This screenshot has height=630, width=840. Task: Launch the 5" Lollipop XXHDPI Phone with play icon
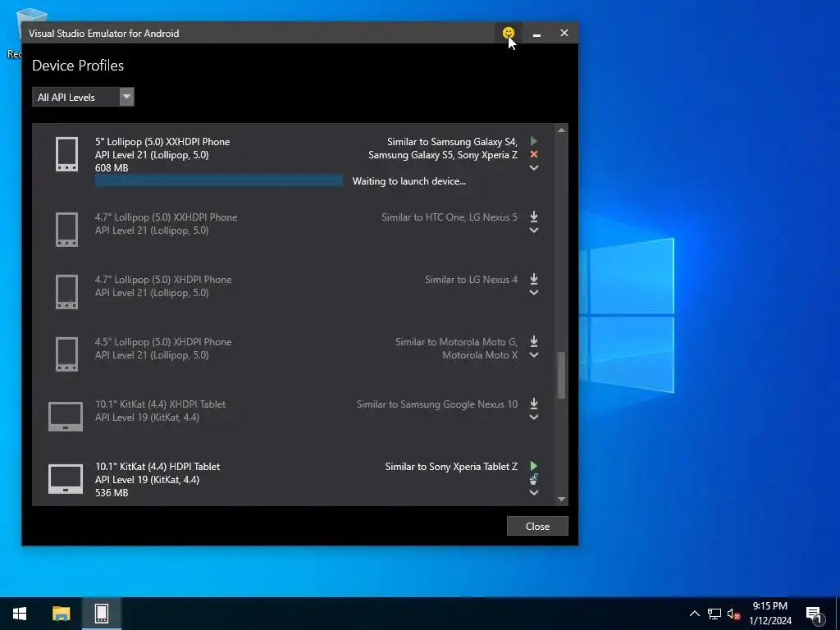tap(533, 141)
